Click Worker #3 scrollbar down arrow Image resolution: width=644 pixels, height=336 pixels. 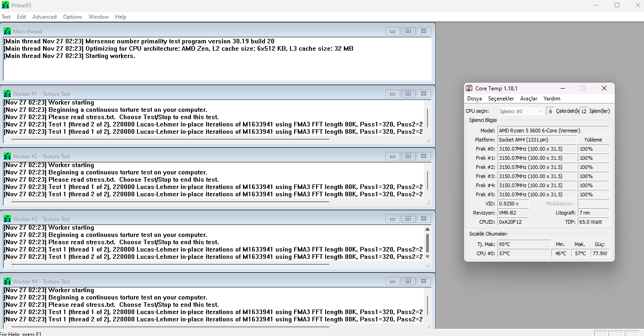(x=428, y=257)
